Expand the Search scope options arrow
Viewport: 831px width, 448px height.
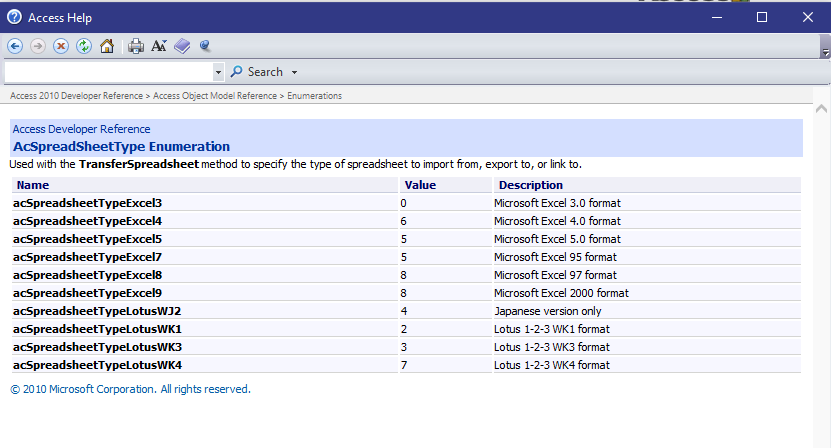pos(295,72)
